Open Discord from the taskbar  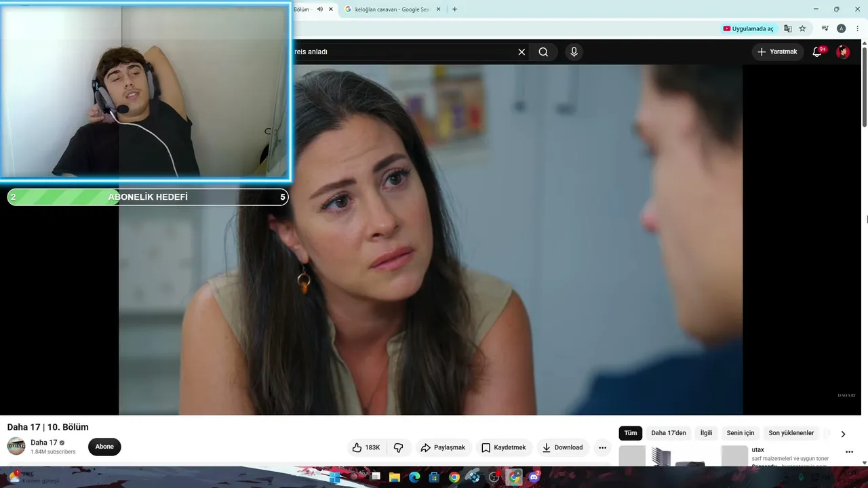[534, 477]
